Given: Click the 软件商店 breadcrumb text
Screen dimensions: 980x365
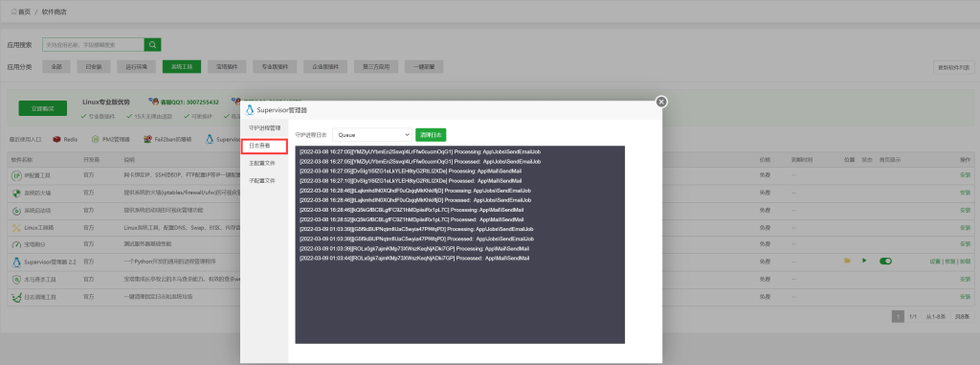Looking at the screenshot, I should coord(55,11).
